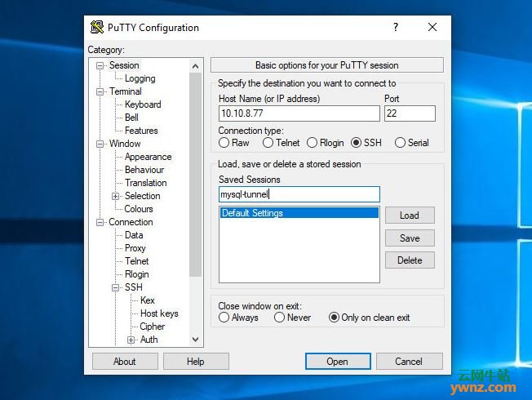Open the Connection category
Image resolution: width=532 pixels, height=400 pixels.
point(131,222)
